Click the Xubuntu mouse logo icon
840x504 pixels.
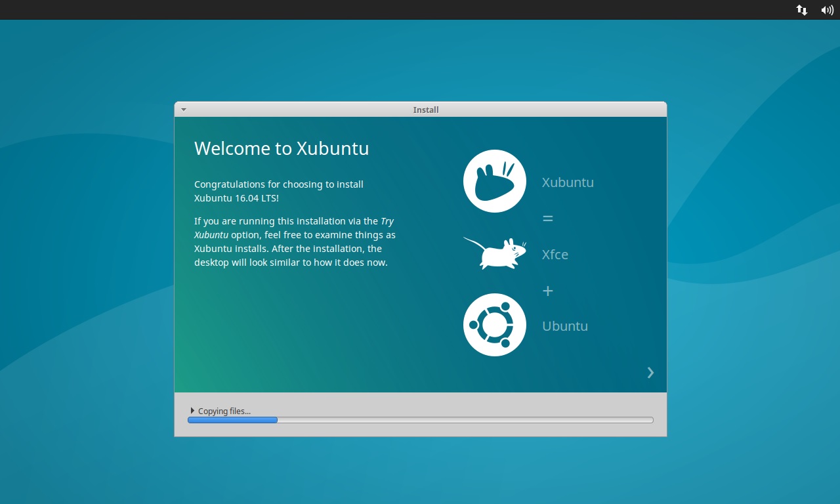click(495, 181)
